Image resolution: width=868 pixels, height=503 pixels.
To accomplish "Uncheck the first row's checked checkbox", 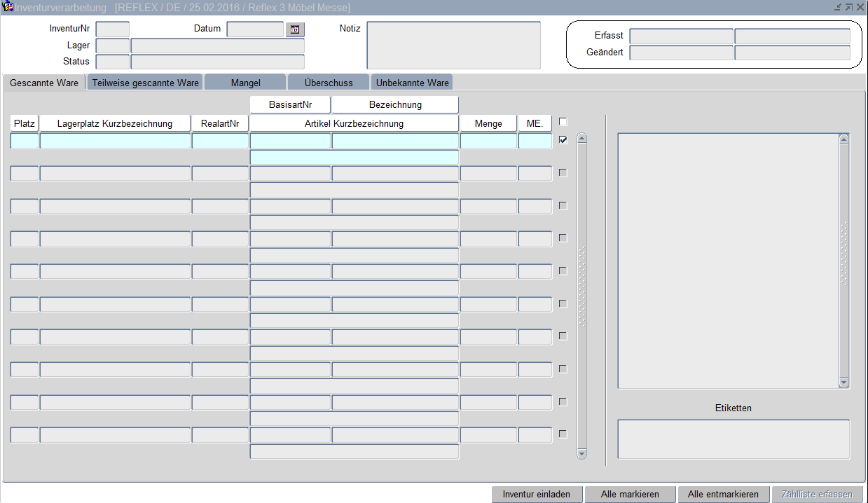I will click(x=563, y=140).
